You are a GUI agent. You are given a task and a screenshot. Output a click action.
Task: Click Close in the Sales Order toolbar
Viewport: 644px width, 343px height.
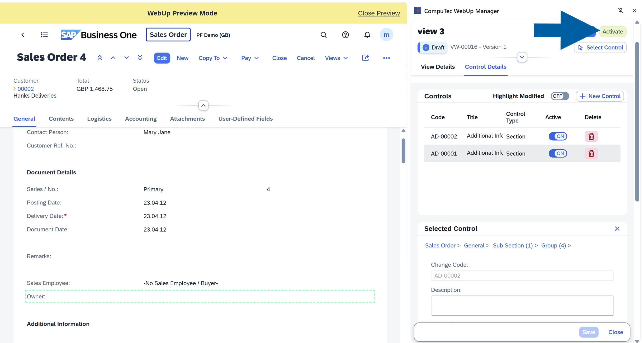click(x=279, y=58)
